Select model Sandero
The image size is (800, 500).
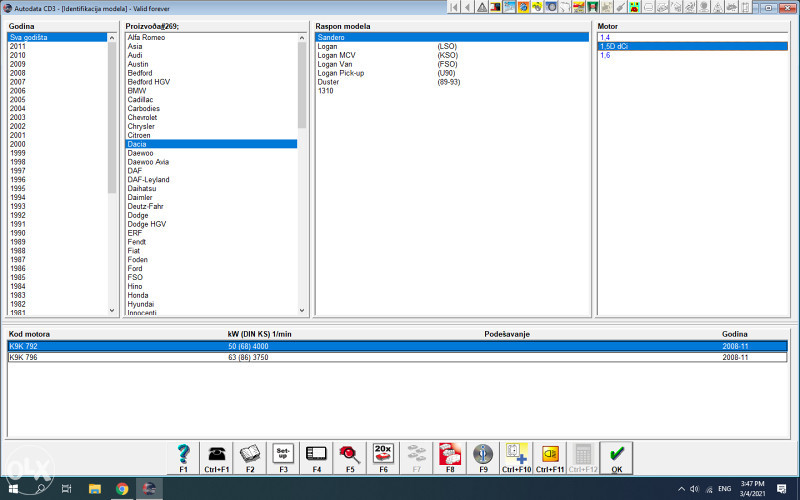[452, 37]
